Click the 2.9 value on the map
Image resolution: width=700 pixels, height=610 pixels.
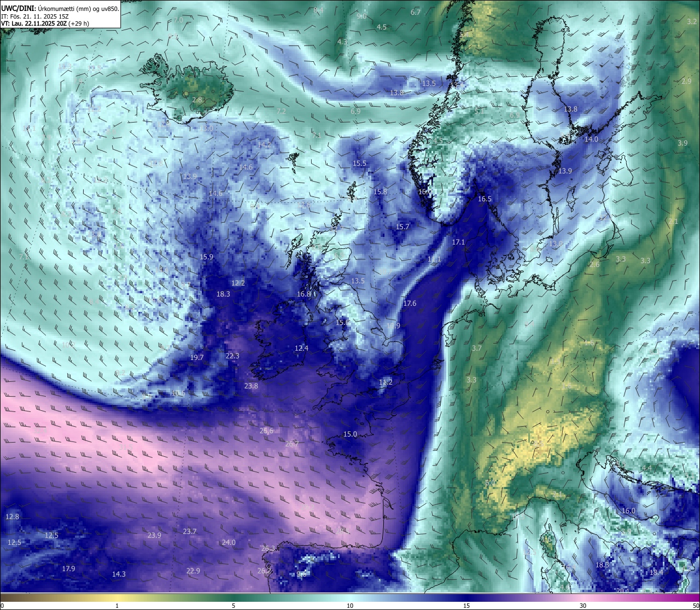687,81
